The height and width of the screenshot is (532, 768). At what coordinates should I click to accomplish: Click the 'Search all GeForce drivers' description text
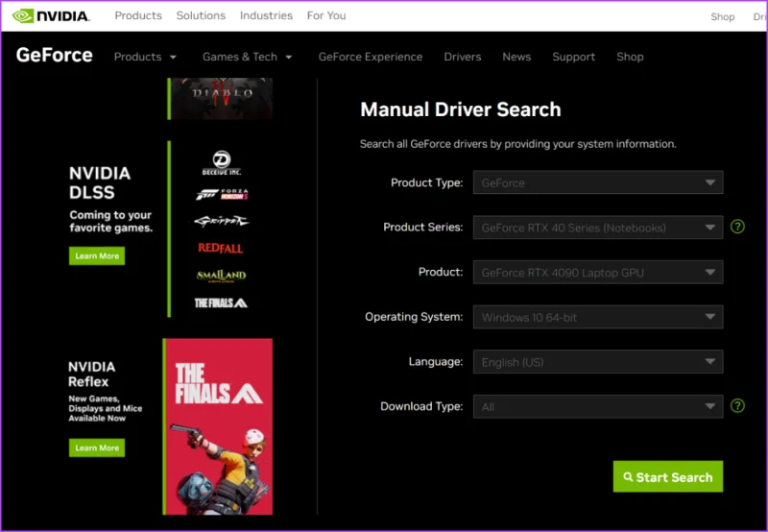click(517, 144)
